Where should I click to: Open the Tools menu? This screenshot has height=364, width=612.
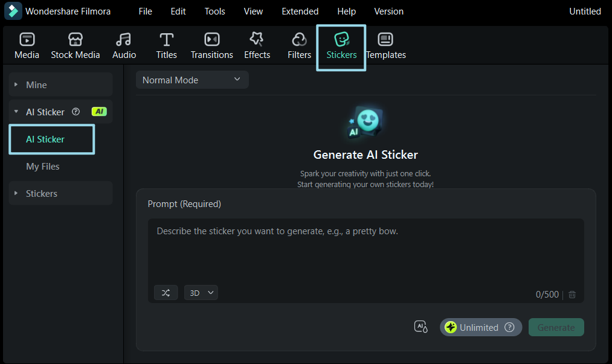(x=214, y=11)
